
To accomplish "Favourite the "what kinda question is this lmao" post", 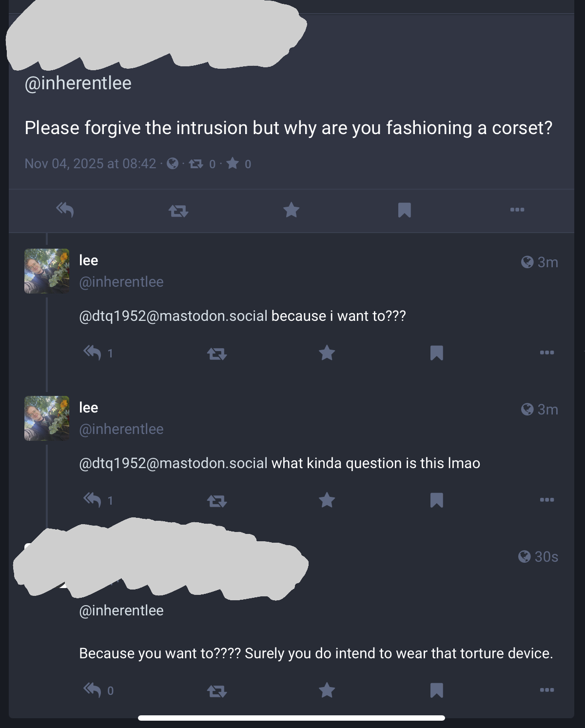I will click(x=327, y=499).
